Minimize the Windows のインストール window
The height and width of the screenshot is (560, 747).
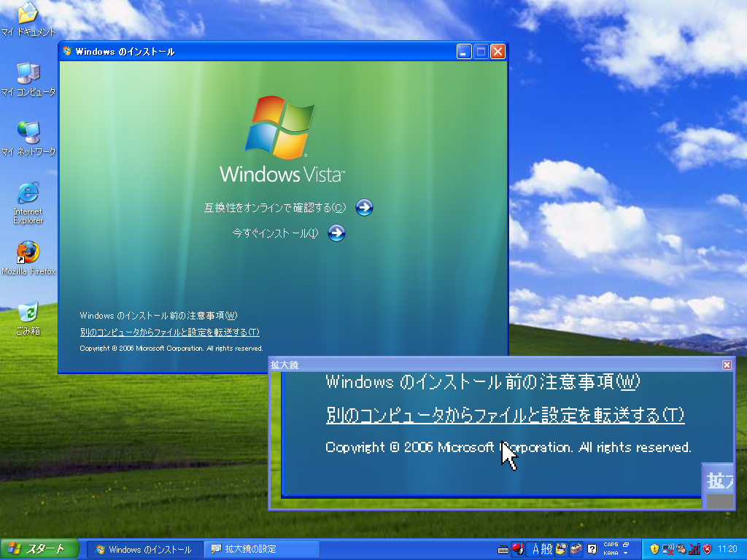(x=464, y=52)
